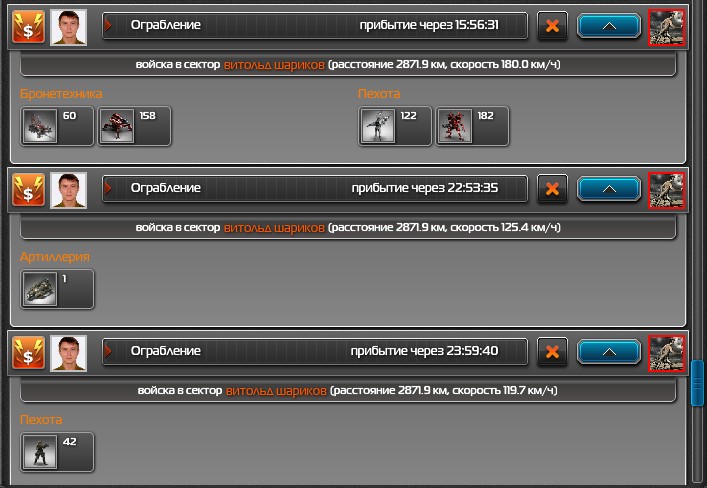Screen dimensions: 707x488
Task: Click the blue vertical scrollbar handle
Action: (x=698, y=383)
